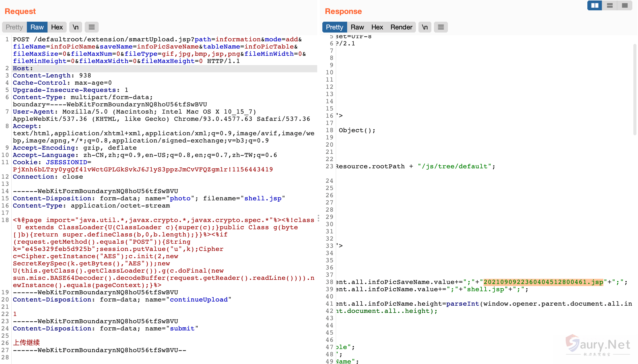This screenshot has width=638, height=364.
Task: Select the Hex tab in Request
Action: coord(57,27)
